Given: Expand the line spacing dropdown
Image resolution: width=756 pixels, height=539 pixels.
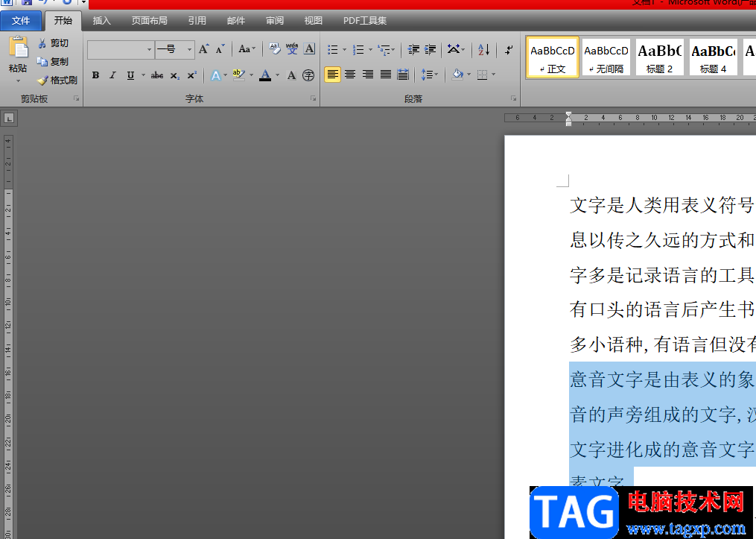Looking at the screenshot, I should [x=435, y=75].
